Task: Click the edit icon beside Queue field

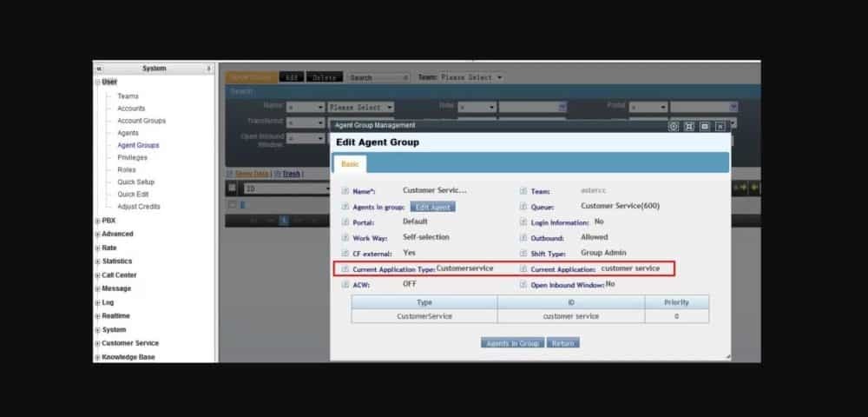Action: point(523,207)
